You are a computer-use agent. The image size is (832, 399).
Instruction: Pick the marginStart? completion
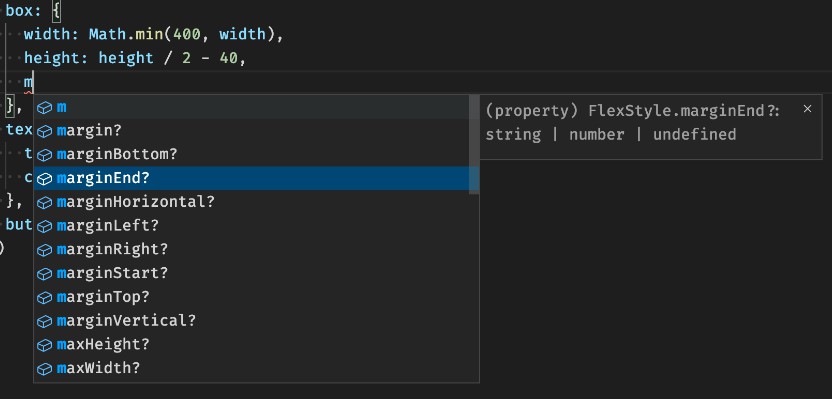pos(256,273)
